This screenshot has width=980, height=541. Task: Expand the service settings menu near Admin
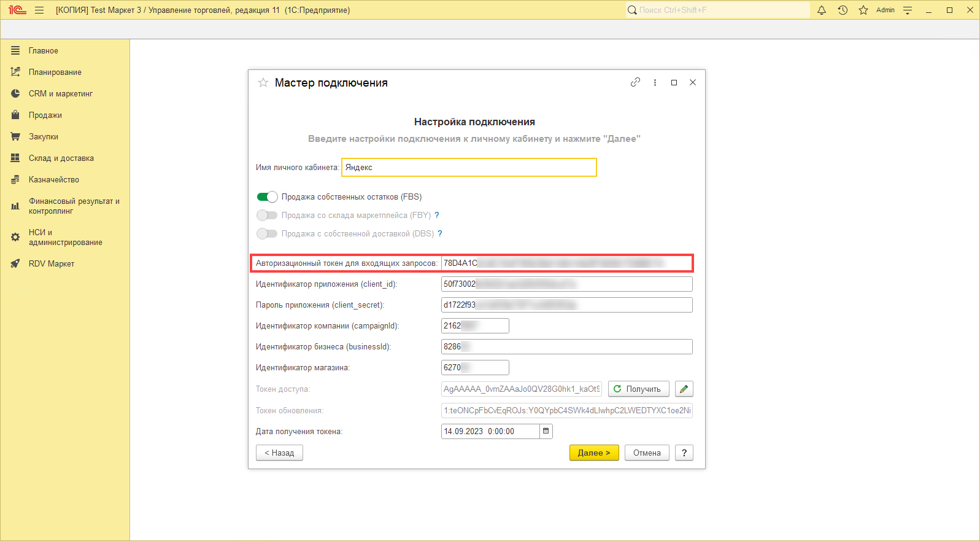(x=908, y=10)
